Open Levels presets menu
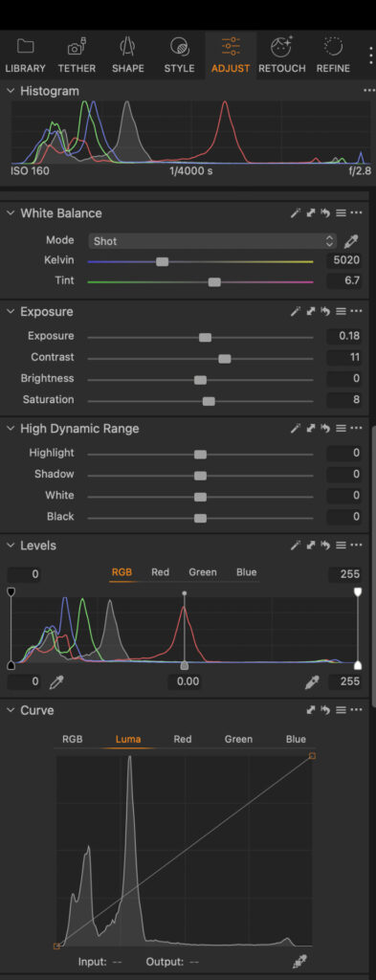 click(x=341, y=545)
